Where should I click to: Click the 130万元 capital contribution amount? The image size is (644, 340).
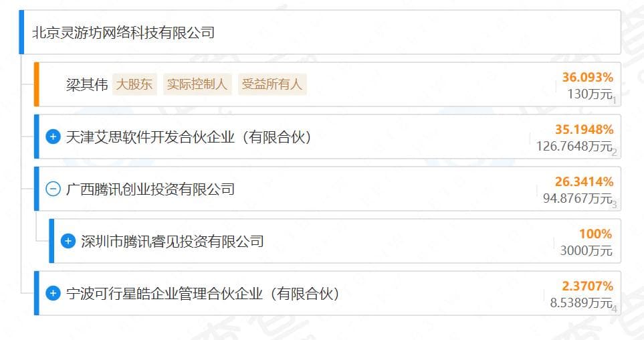(589, 94)
